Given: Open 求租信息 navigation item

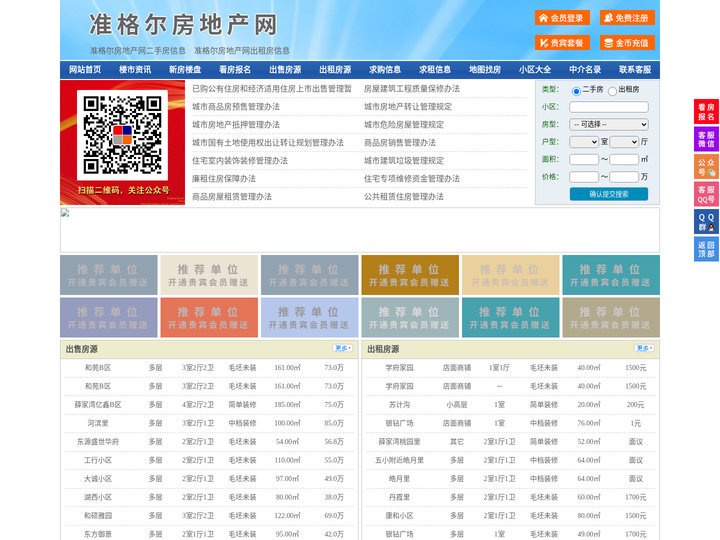Looking at the screenshot, I should (435, 70).
